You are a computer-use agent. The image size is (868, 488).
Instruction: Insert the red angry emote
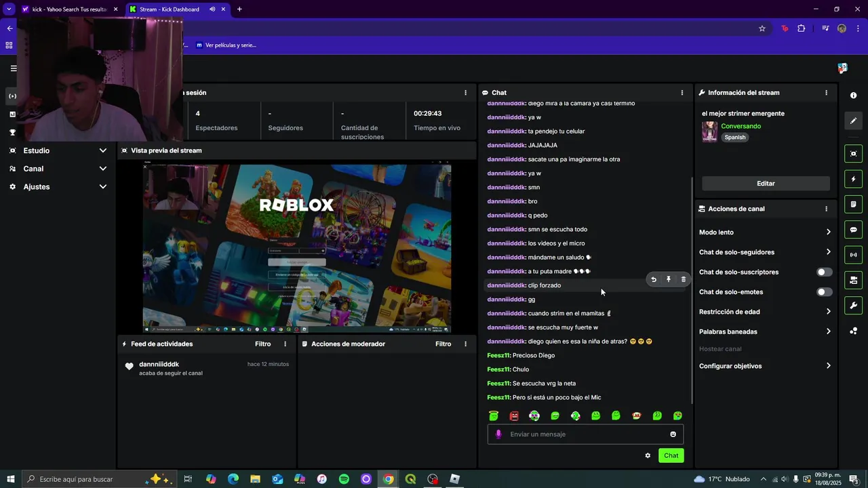tap(514, 416)
